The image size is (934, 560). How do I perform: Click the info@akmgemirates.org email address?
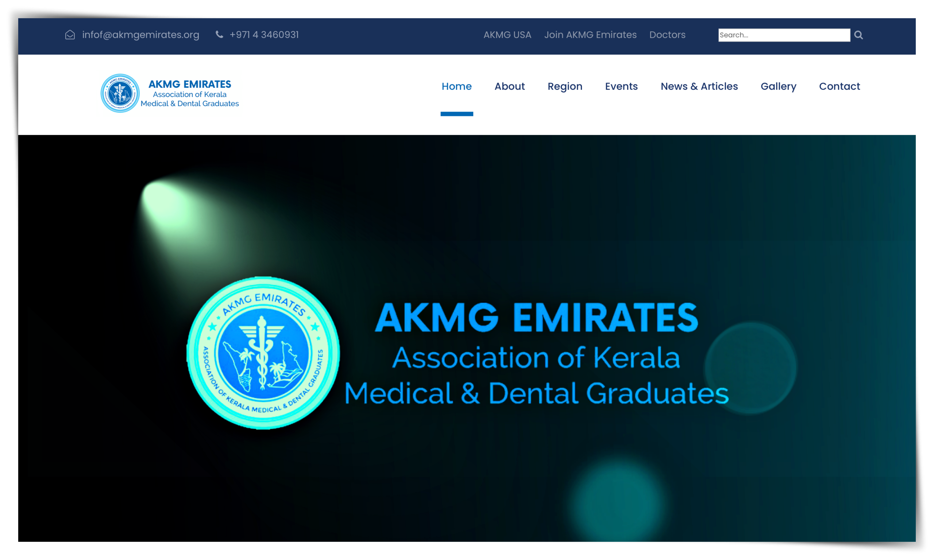point(140,35)
